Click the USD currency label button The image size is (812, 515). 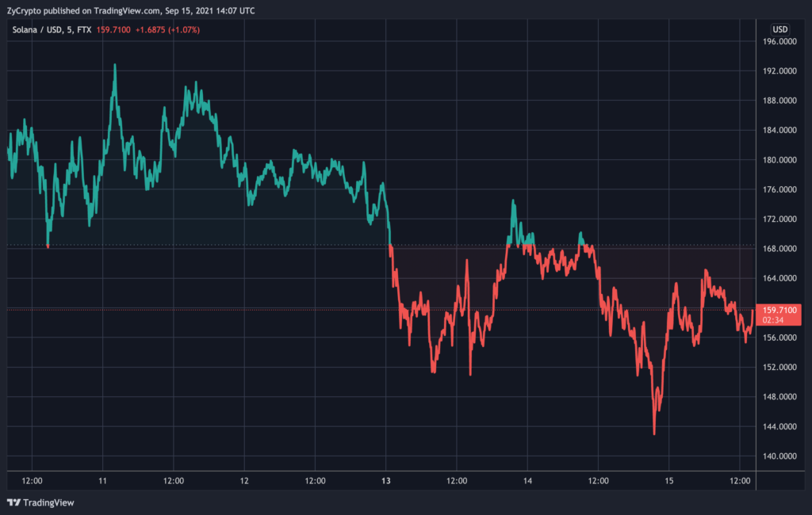pos(780,29)
